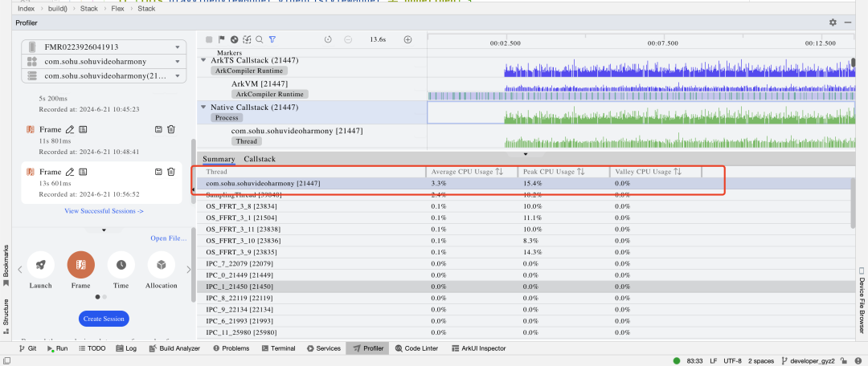Go to next templates with right chevron

pyautogui.click(x=188, y=270)
